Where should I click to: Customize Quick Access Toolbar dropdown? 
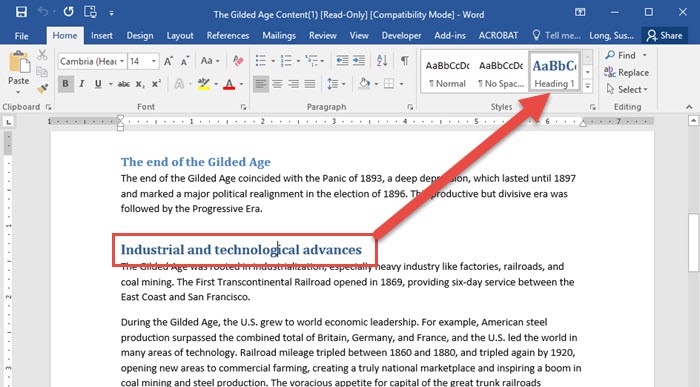(111, 13)
